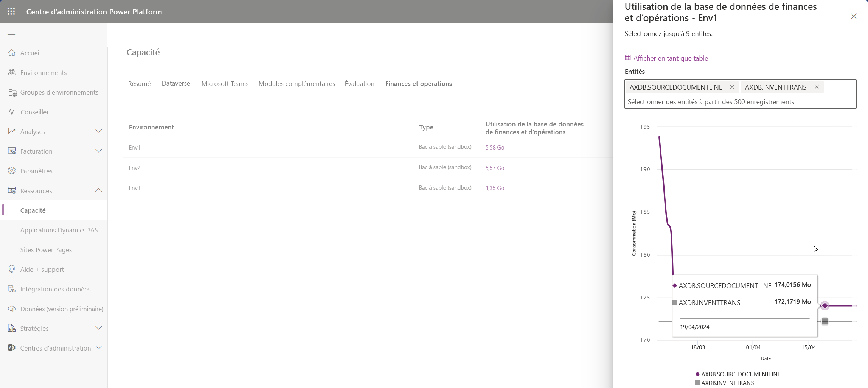This screenshot has width=868, height=388.
Task: Click the Env3 environment row
Action: point(368,188)
